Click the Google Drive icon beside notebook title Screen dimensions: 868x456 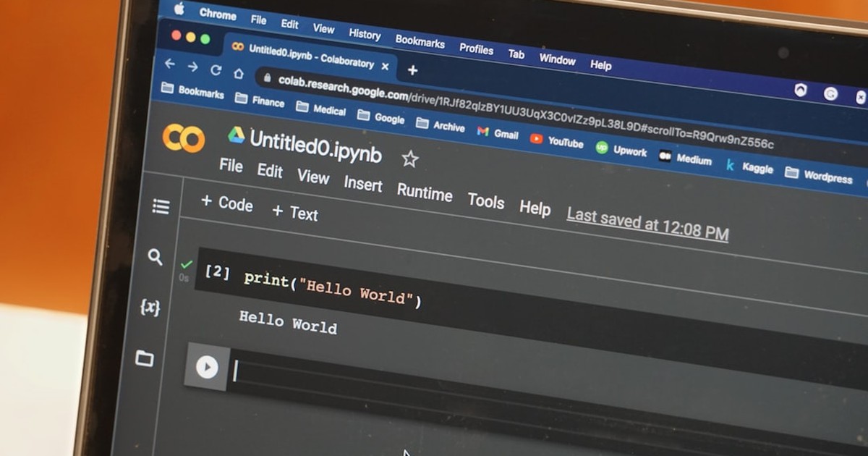tap(237, 134)
